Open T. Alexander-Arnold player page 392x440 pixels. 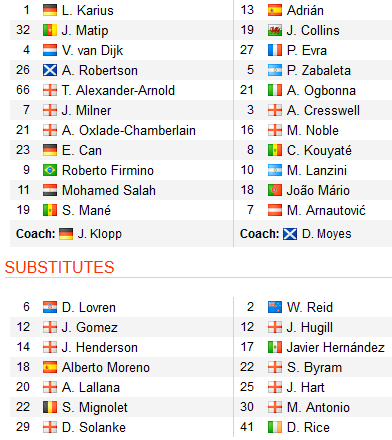[x=118, y=90]
